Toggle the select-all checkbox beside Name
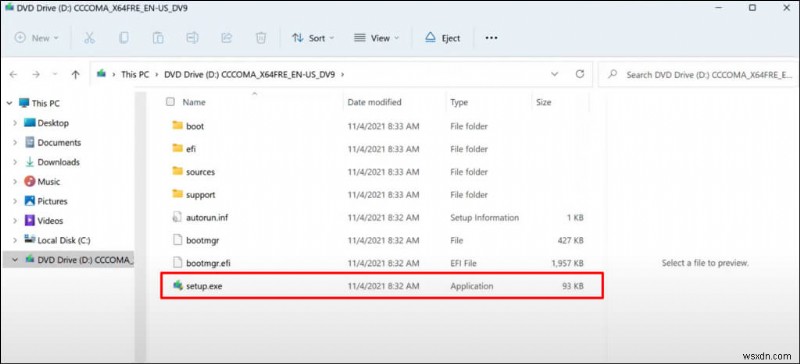The height and width of the screenshot is (364, 800). pyautogui.click(x=170, y=102)
